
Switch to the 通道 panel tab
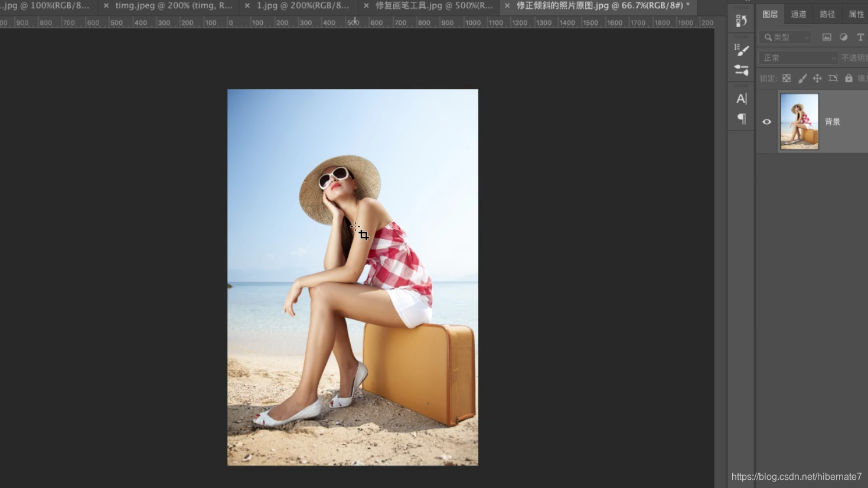(x=798, y=14)
